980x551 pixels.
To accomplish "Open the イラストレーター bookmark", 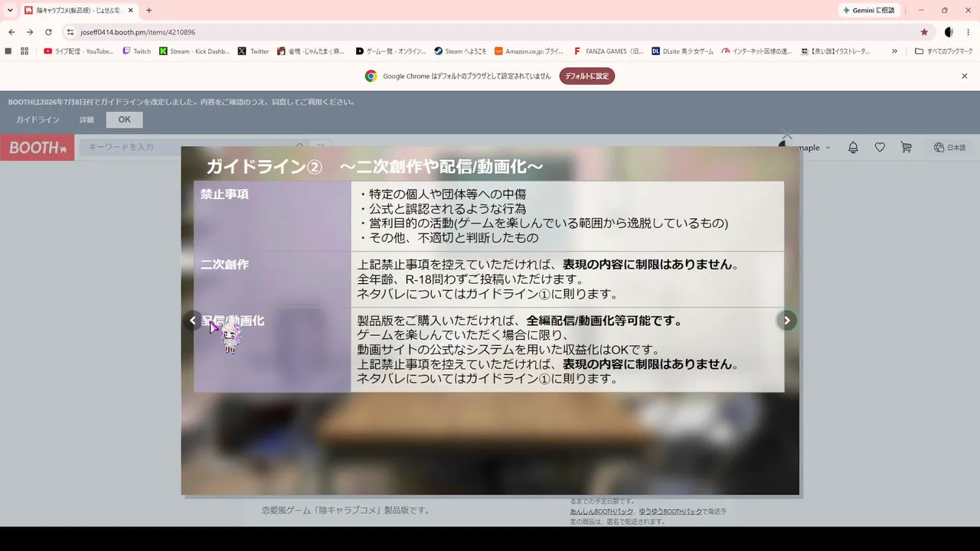I will click(x=835, y=51).
